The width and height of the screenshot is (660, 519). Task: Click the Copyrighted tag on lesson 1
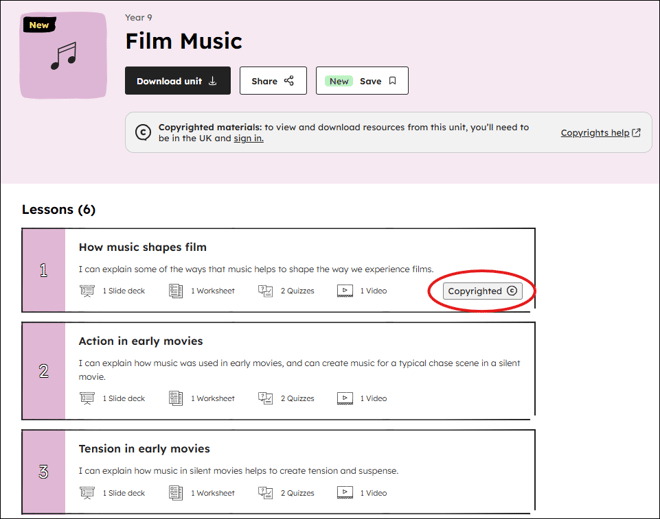click(x=482, y=291)
